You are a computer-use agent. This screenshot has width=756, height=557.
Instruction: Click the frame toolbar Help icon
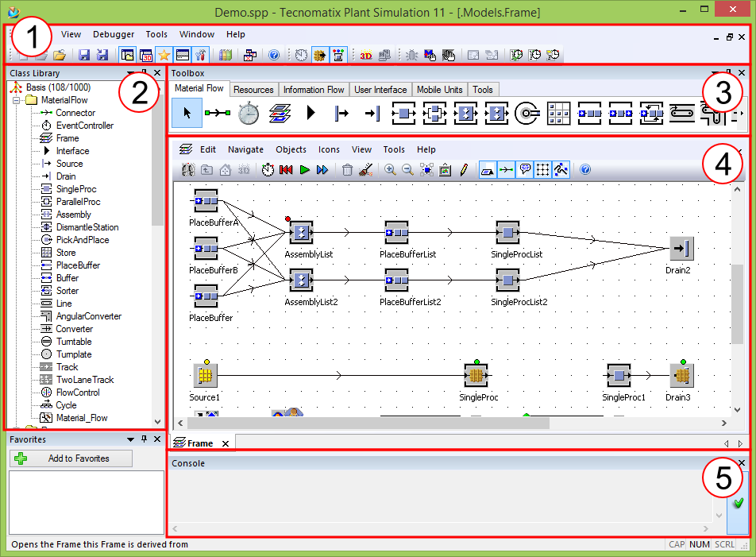585,170
